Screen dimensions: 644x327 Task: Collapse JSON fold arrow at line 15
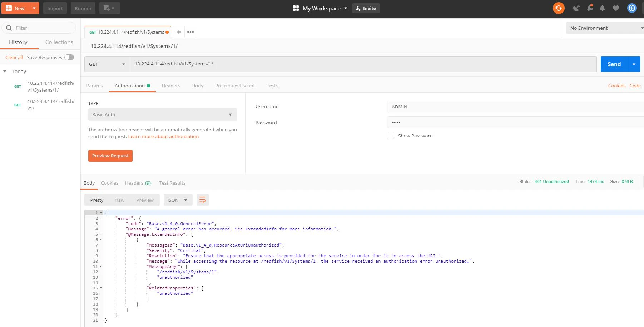101,288
